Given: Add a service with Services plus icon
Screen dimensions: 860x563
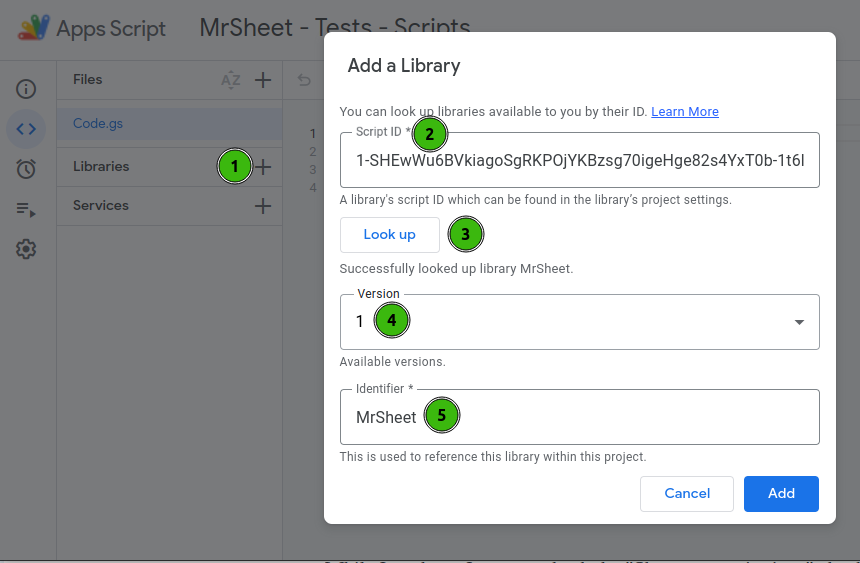Looking at the screenshot, I should [x=263, y=206].
